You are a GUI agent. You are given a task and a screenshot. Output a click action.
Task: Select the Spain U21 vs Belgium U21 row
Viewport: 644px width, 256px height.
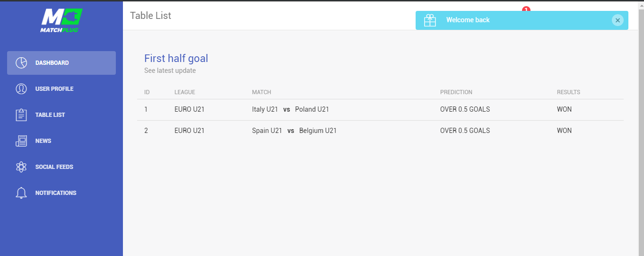381,131
